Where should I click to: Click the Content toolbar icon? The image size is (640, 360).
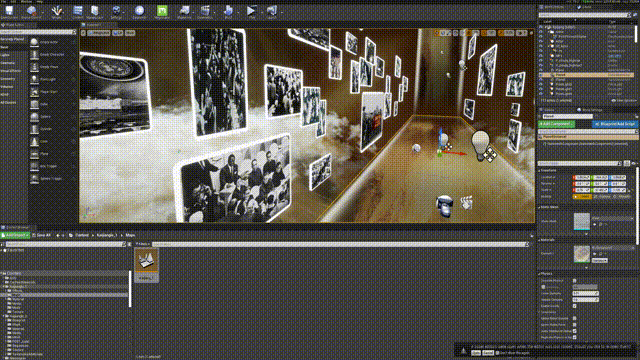tap(78, 11)
